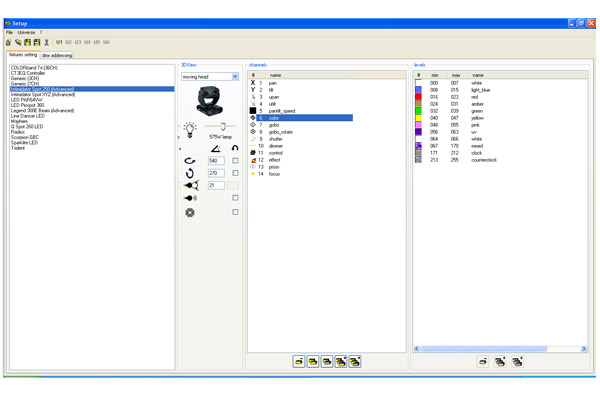Click the lamp bulb icon in 3DView
The height and width of the screenshot is (400, 600).
(190, 129)
